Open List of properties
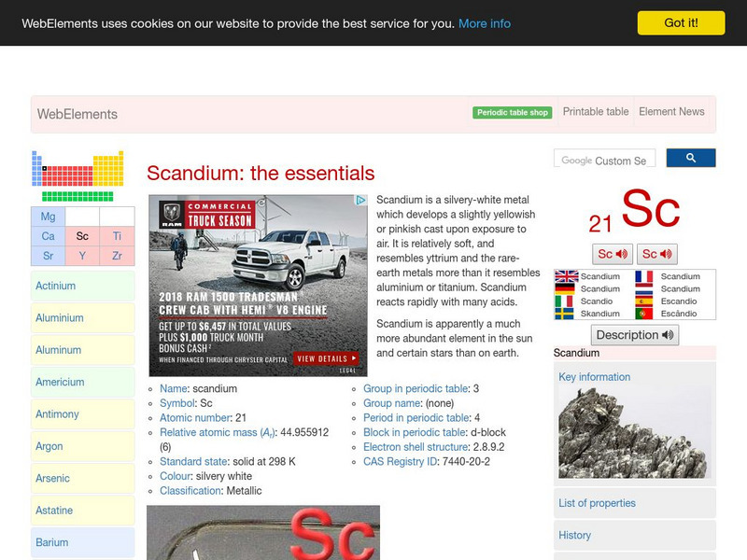Image resolution: width=747 pixels, height=560 pixels. (x=598, y=503)
